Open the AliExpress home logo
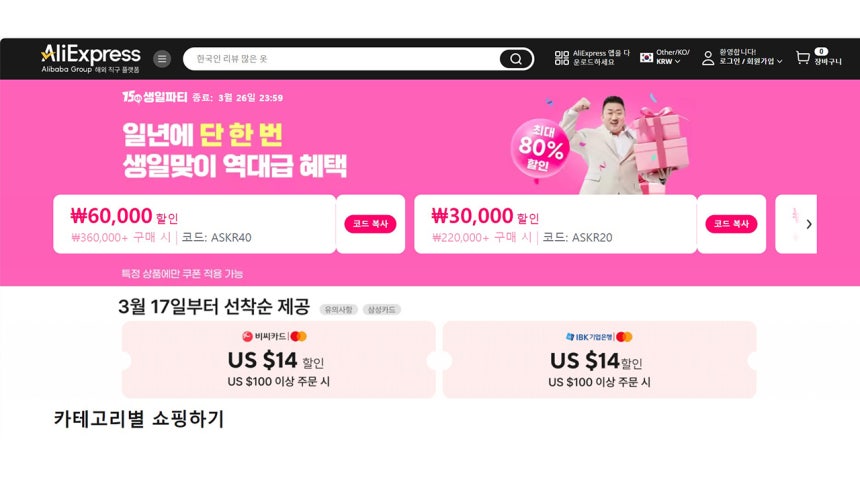The height and width of the screenshot is (484, 860). [x=90, y=58]
